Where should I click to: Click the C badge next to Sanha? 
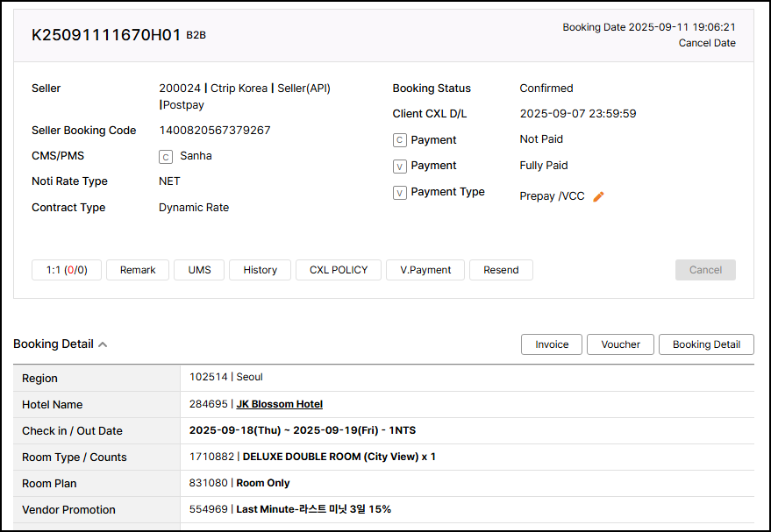click(x=166, y=157)
